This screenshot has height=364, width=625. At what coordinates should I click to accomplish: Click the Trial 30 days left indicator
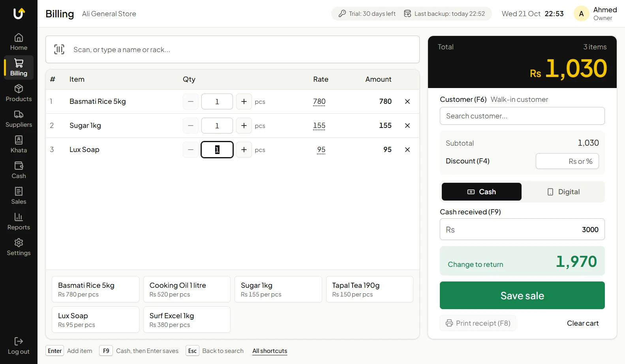coord(367,14)
